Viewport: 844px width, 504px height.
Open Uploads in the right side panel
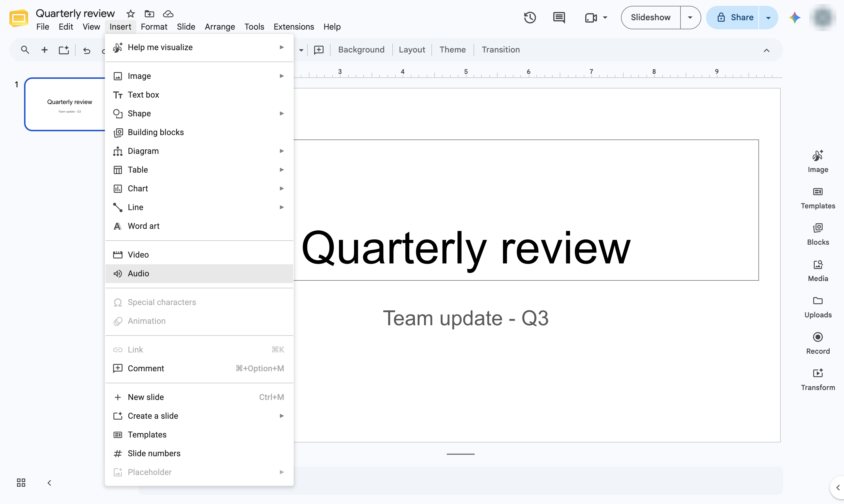tap(818, 307)
